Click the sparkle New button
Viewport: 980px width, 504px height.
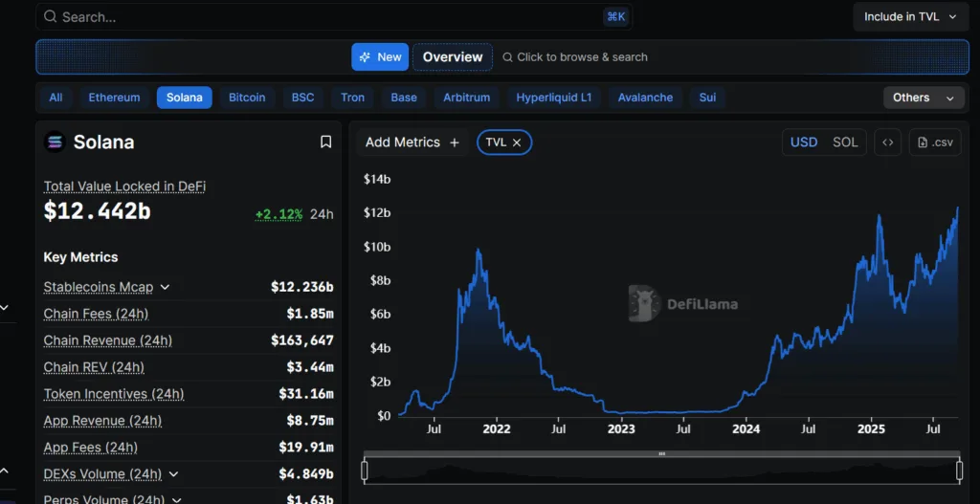[380, 56]
